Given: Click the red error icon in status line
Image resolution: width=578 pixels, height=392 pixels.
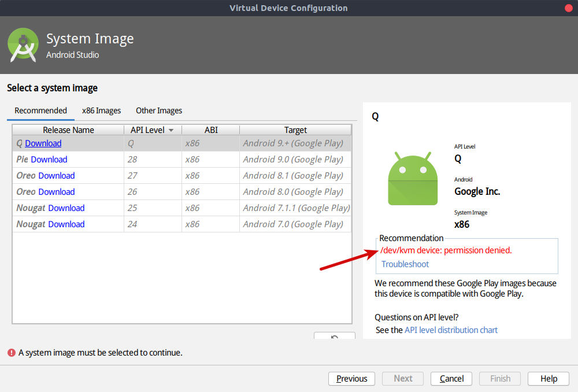Looking at the screenshot, I should [x=11, y=353].
